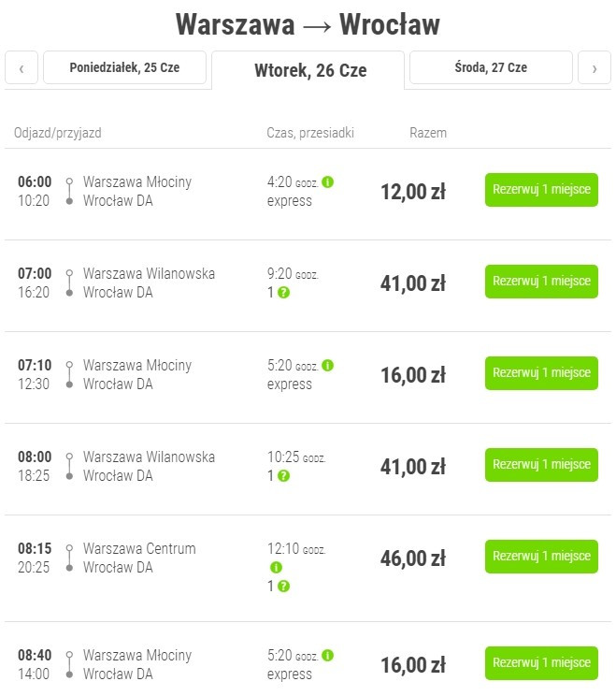Click the 12,00 zł price
This screenshot has width=616, height=696.
[x=413, y=192]
